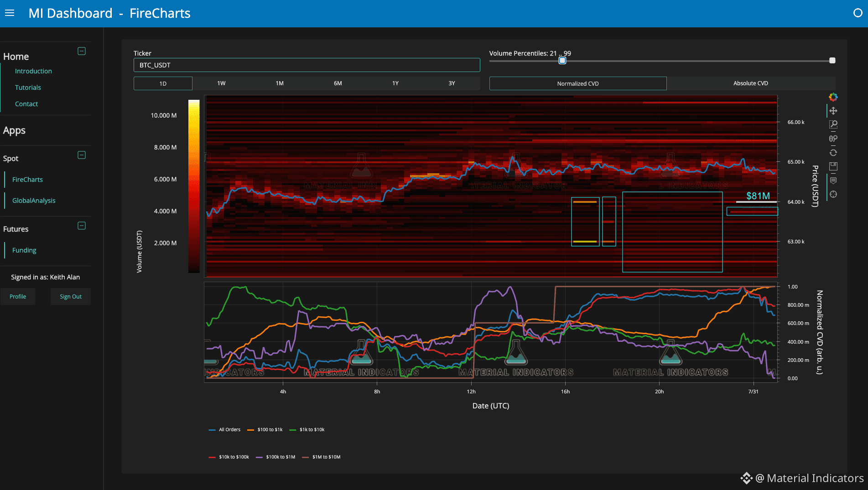Click the Sign Out button
Image resolution: width=868 pixels, height=490 pixels.
pyautogui.click(x=71, y=296)
